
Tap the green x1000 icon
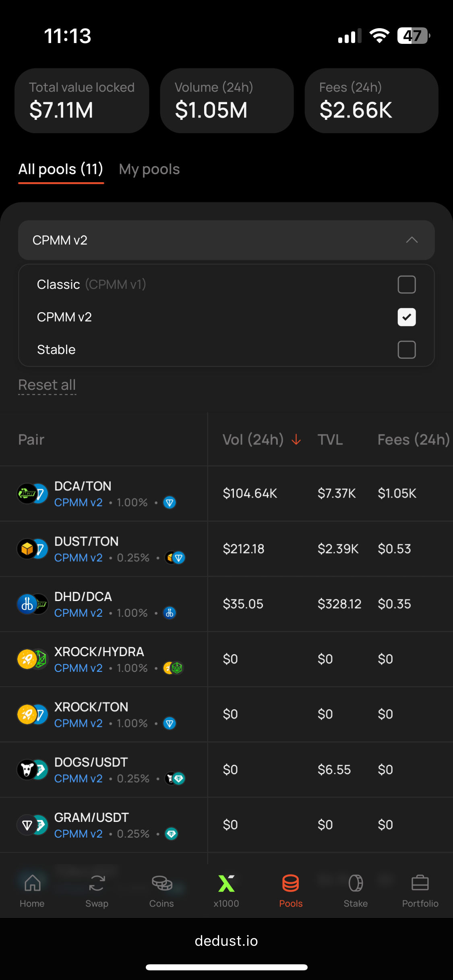click(226, 883)
